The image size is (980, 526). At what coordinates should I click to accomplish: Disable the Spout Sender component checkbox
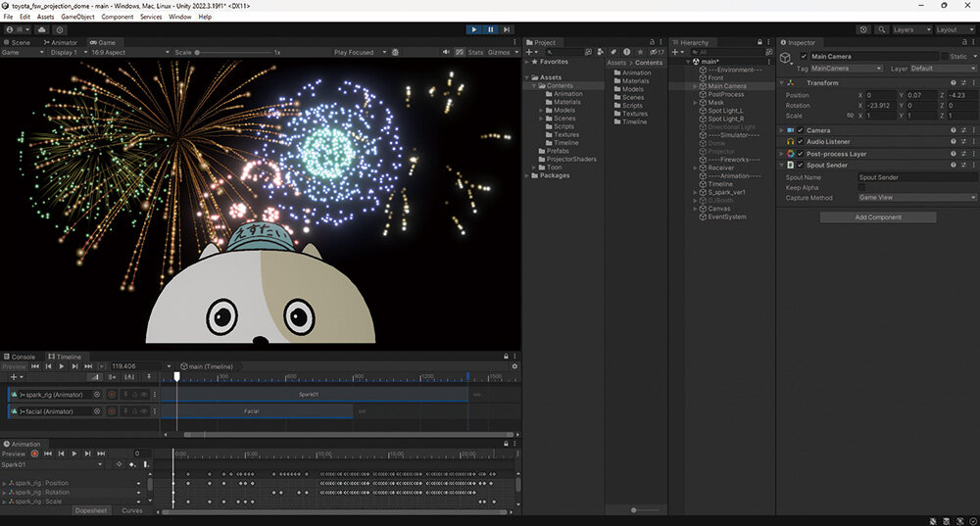coord(800,165)
